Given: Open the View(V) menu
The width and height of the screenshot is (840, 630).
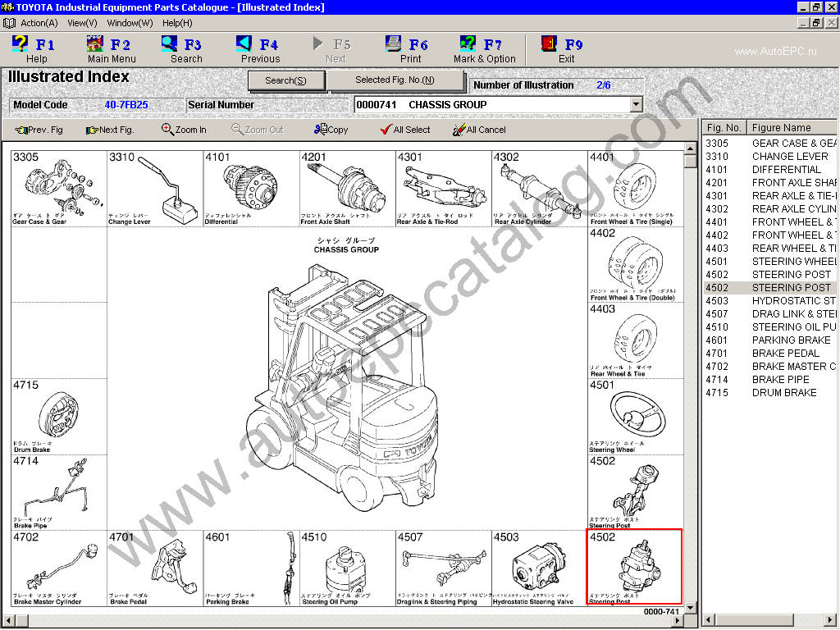Looking at the screenshot, I should coord(82,23).
